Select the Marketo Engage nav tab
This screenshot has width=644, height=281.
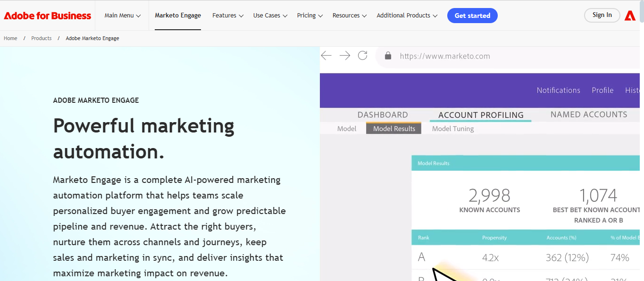pos(178,16)
